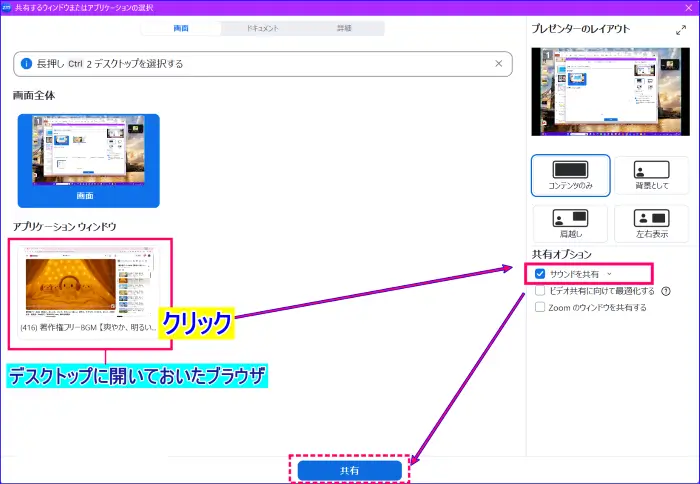Switch to the 画面 tab
This screenshot has width=700, height=484.
pyautogui.click(x=181, y=28)
